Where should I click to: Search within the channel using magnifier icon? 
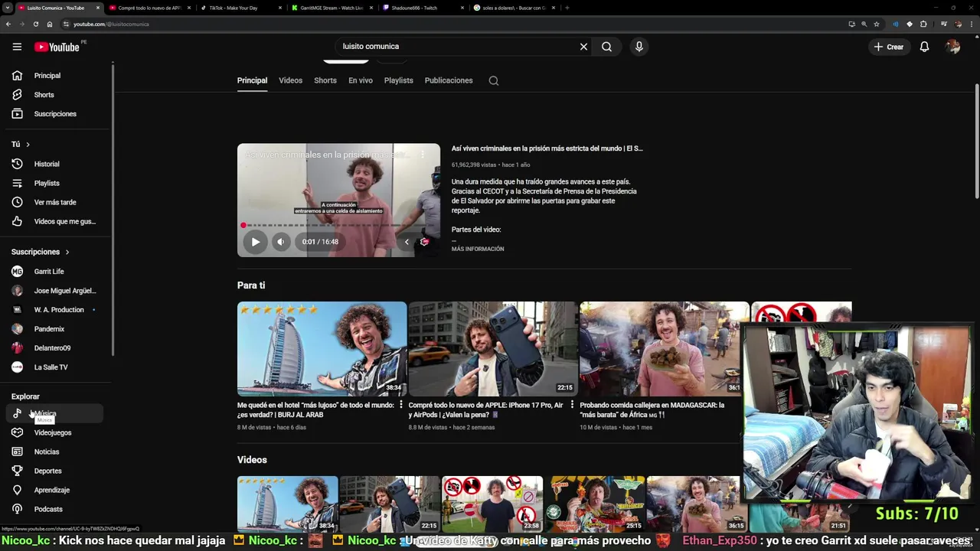[x=494, y=80]
